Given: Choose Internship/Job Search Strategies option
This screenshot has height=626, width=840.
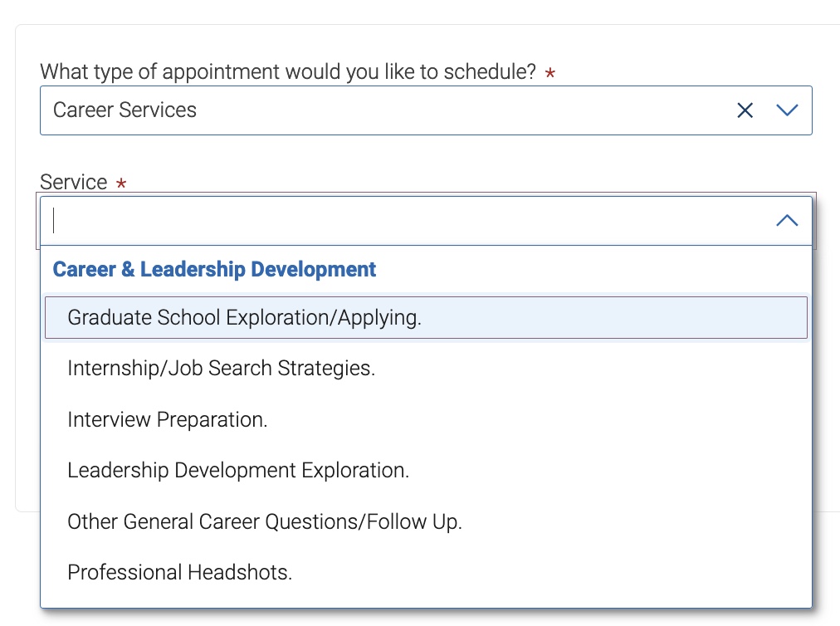Looking at the screenshot, I should pos(426,368).
